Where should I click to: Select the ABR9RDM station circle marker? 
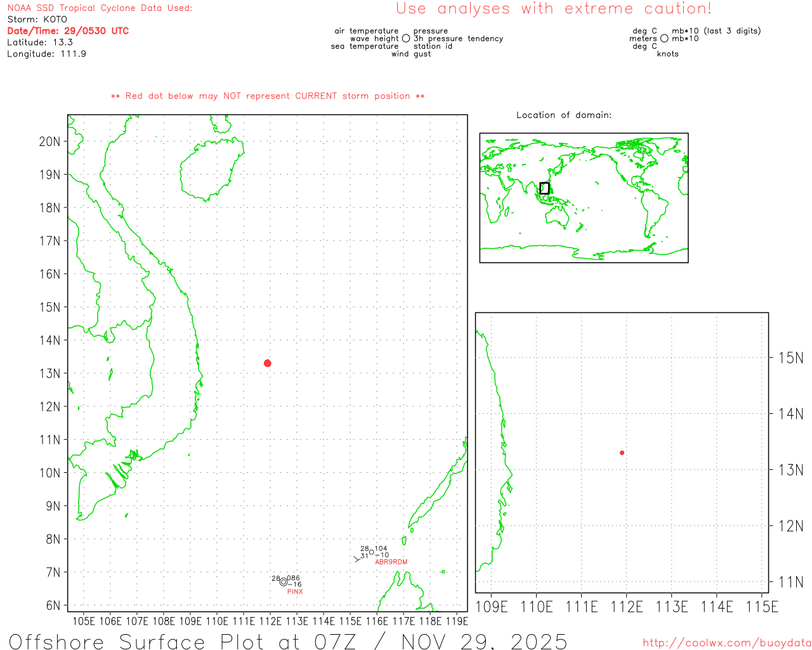pyautogui.click(x=372, y=552)
